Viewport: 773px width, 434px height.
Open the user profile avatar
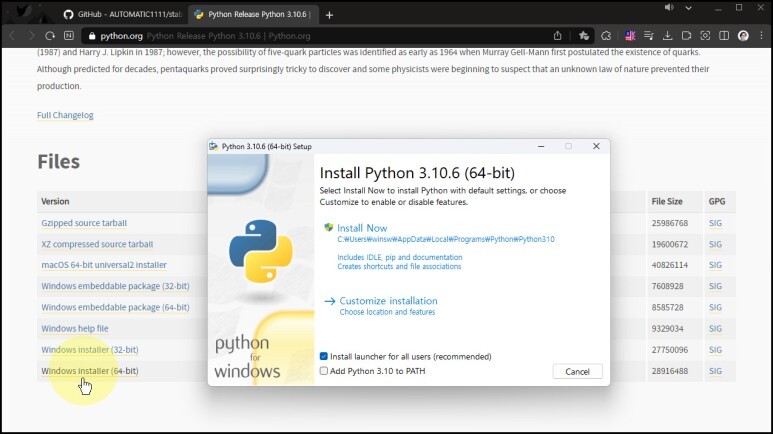coord(743,36)
